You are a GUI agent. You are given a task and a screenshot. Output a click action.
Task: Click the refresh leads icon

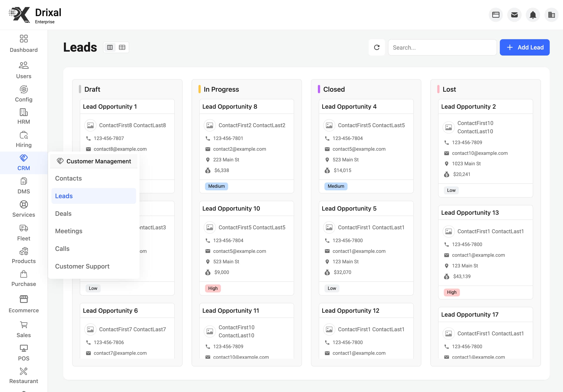pyautogui.click(x=377, y=47)
